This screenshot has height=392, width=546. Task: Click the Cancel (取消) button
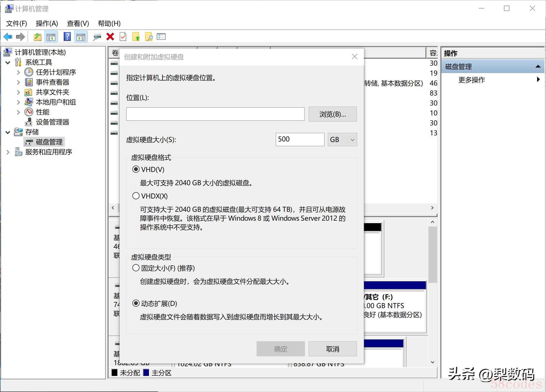tap(333, 349)
